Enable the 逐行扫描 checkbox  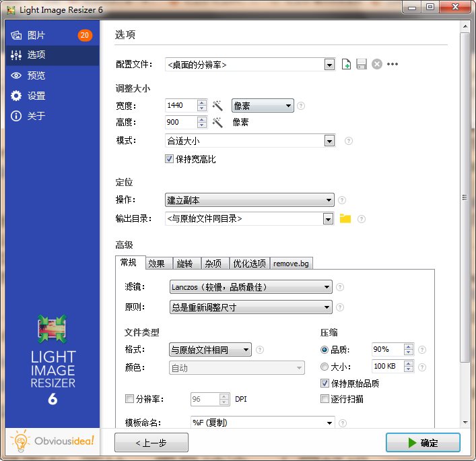325,399
